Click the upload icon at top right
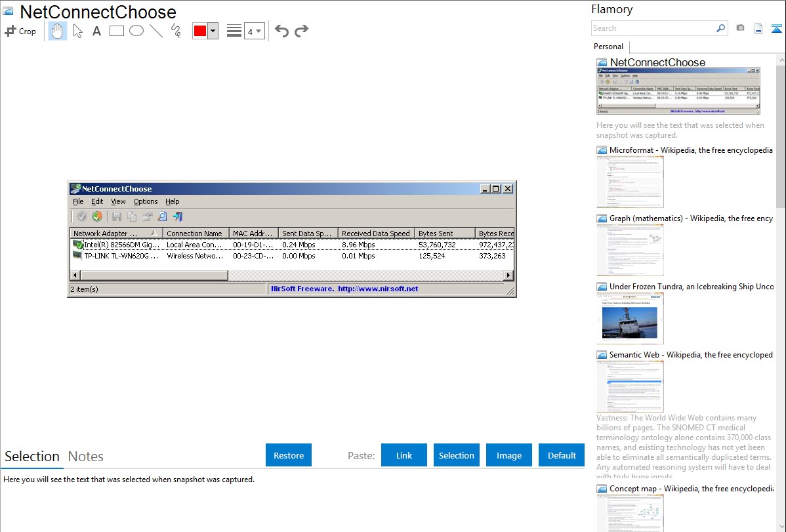 point(776,28)
